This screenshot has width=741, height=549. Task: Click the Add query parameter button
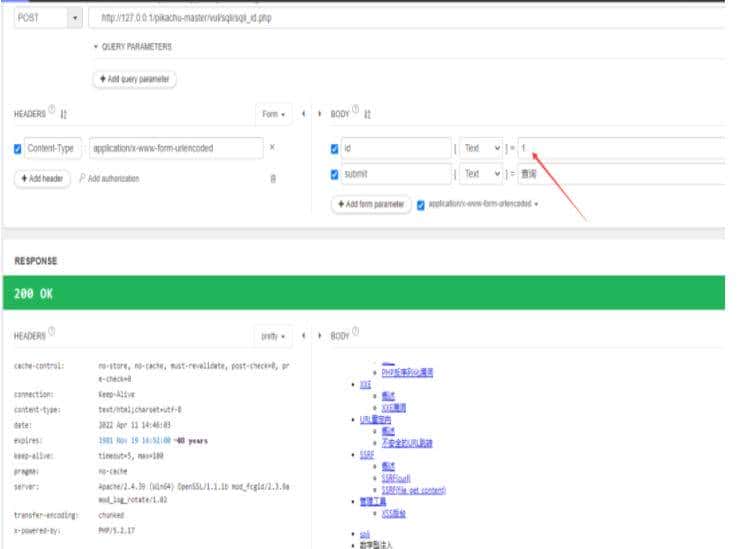[x=135, y=79]
